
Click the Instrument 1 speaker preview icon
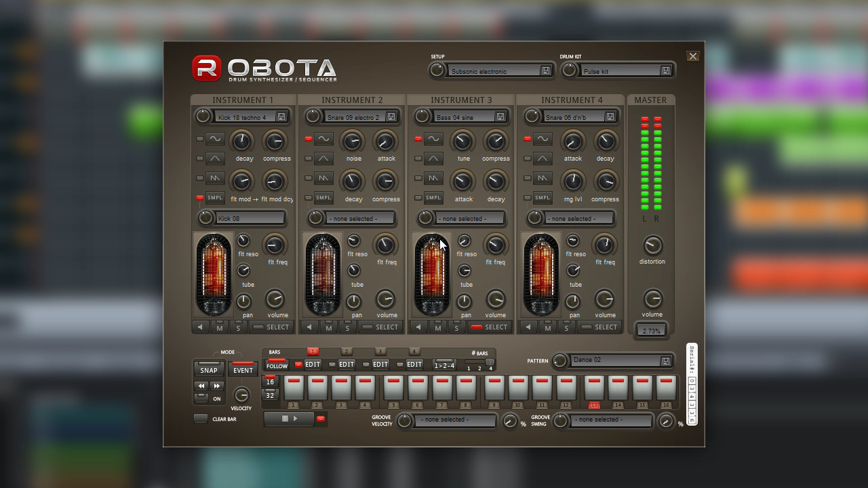(200, 327)
